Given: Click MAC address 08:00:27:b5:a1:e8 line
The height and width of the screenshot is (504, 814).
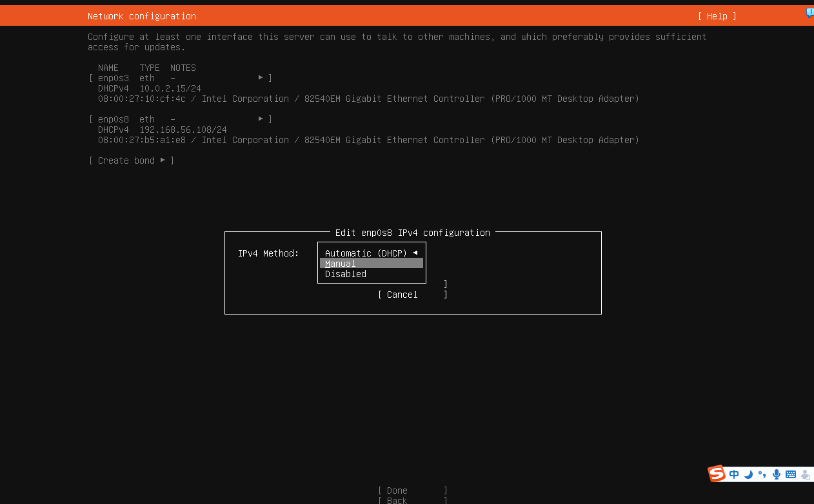Looking at the screenshot, I should pyautogui.click(x=368, y=140).
